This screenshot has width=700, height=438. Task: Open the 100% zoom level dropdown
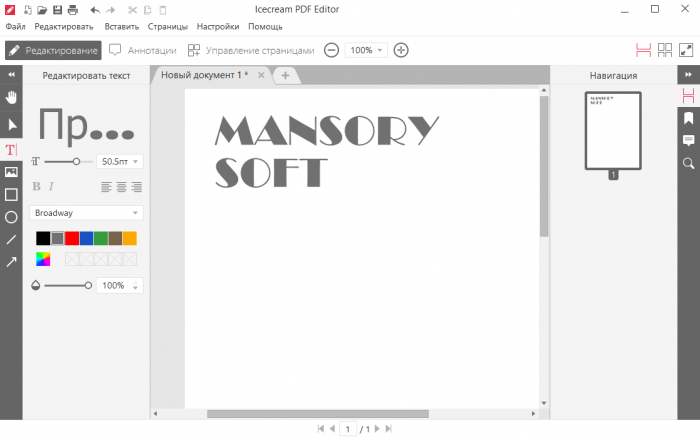(366, 50)
